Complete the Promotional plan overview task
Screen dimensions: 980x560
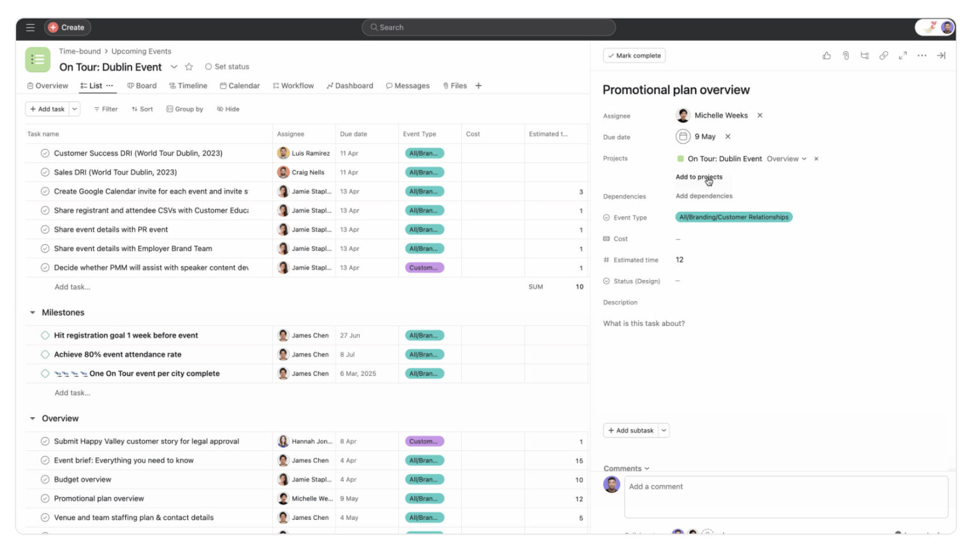click(45, 498)
